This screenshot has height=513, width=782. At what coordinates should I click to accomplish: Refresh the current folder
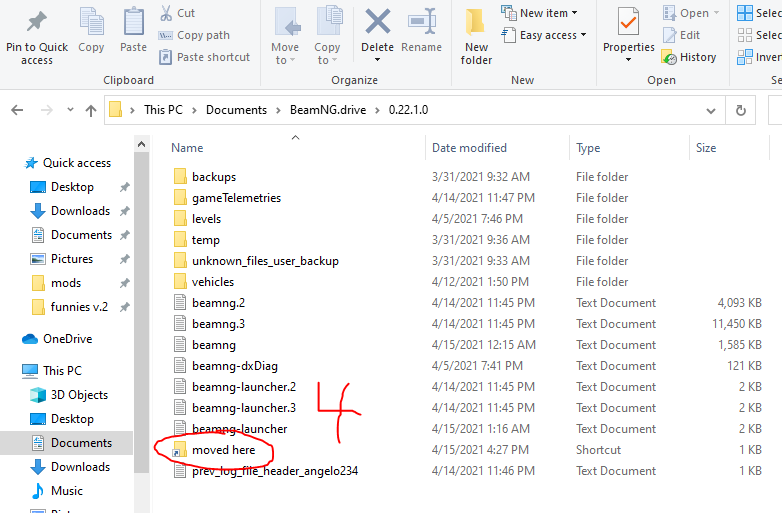point(741,110)
